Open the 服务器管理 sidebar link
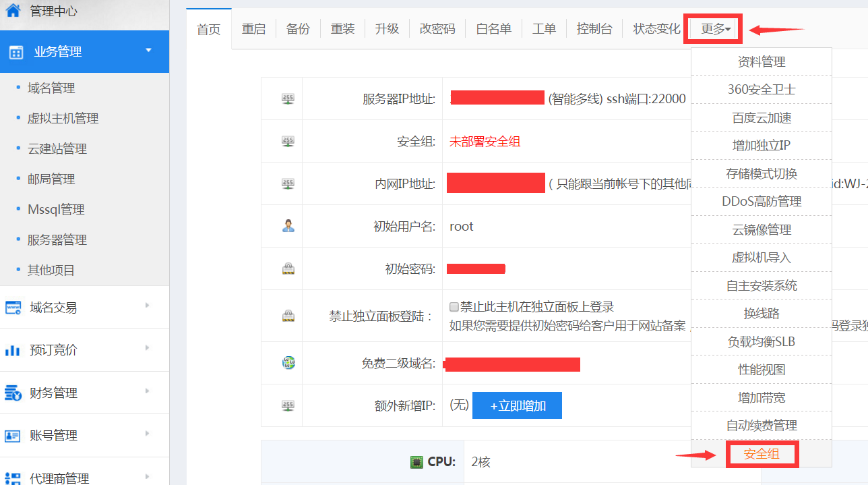Viewport: 868px width, 485px height. point(57,240)
